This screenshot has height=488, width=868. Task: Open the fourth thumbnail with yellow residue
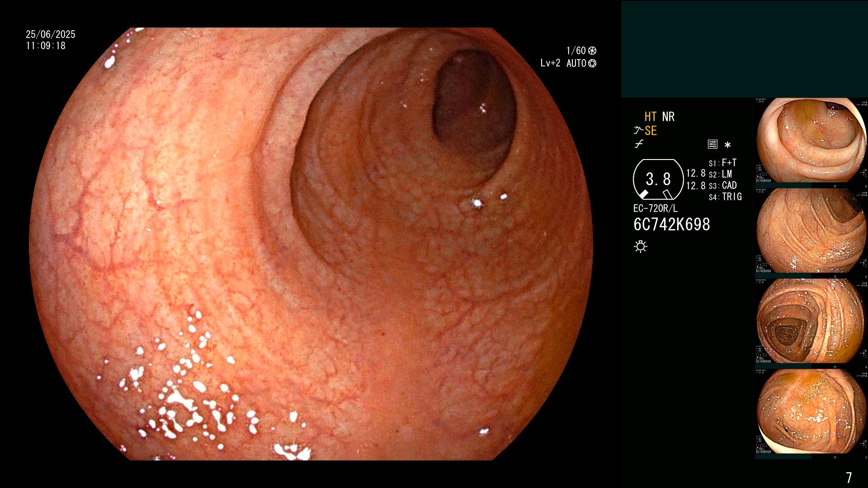click(811, 411)
